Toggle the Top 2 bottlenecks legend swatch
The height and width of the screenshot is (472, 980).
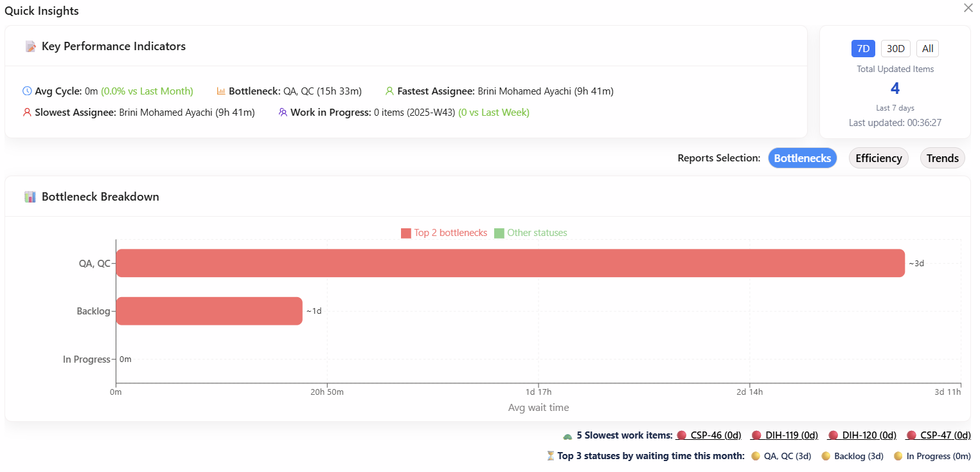(406, 233)
